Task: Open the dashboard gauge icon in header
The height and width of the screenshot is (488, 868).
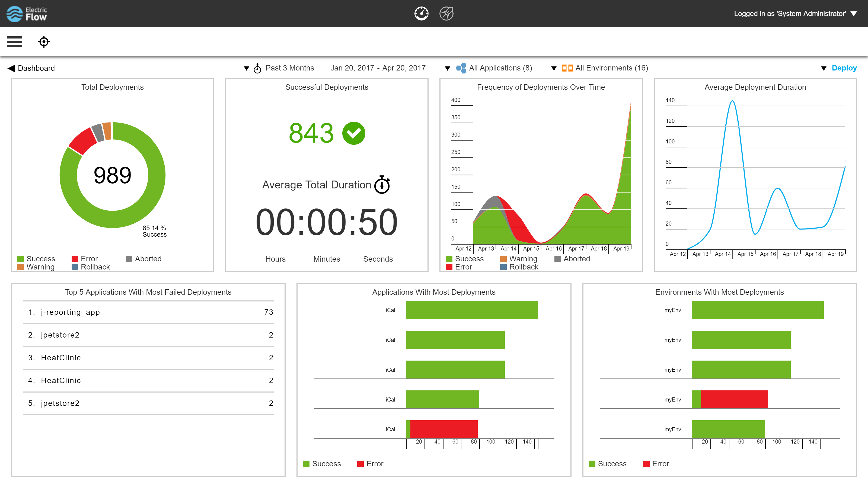Action: point(421,14)
